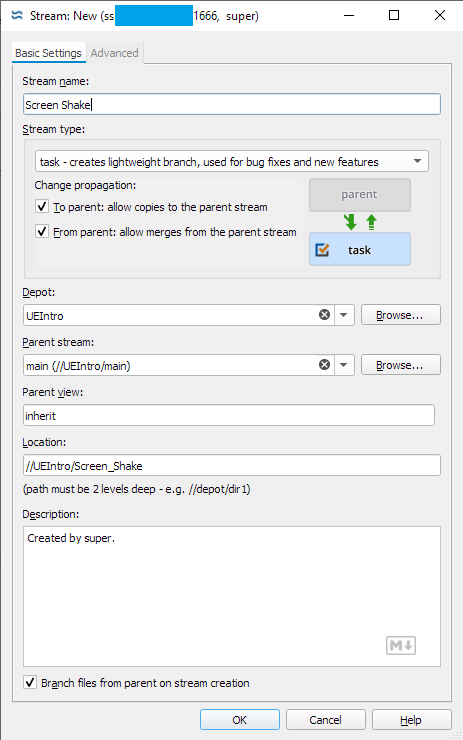The image size is (463, 740).
Task: Click the Parent view inherit field
Action: click(x=229, y=415)
